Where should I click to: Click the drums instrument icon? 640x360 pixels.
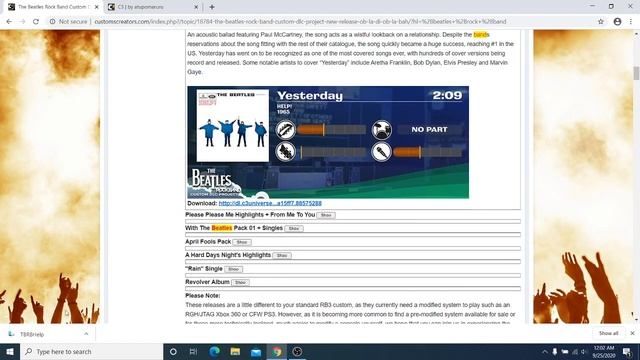tap(382, 130)
